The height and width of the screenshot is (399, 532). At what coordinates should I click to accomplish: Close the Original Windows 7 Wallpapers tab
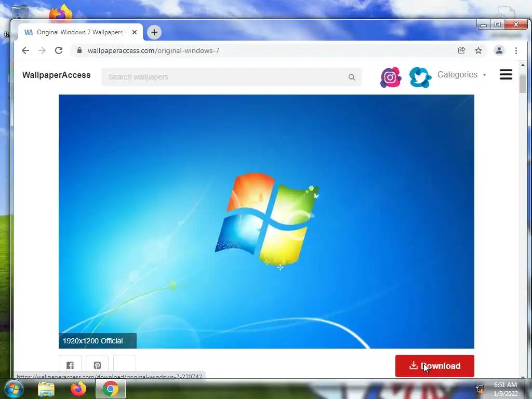135,32
